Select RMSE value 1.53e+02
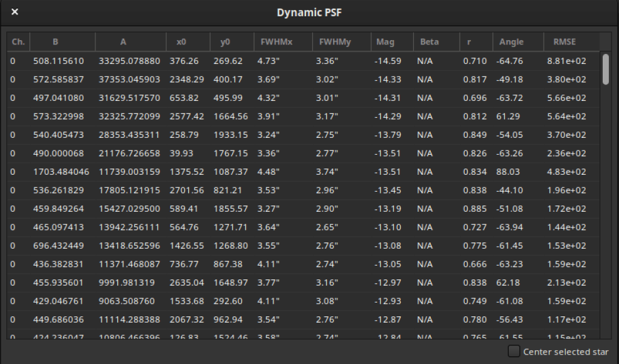Screen dimensions: 619x364 point(566,246)
